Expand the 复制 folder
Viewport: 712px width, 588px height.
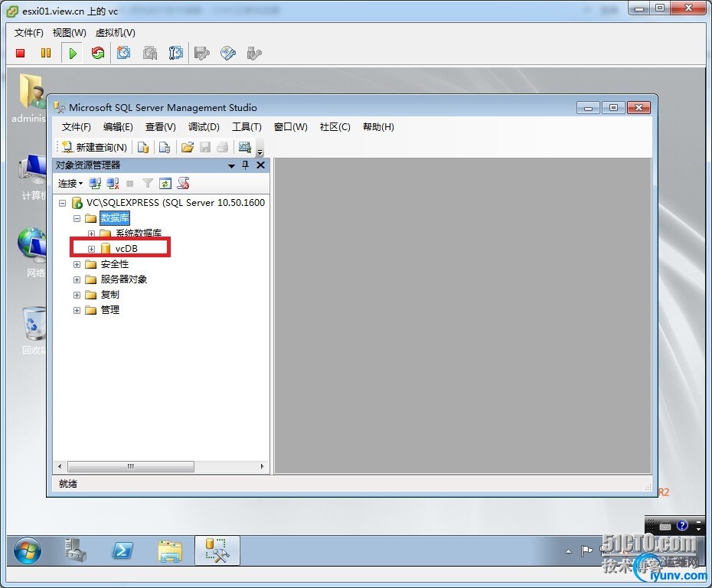click(77, 295)
